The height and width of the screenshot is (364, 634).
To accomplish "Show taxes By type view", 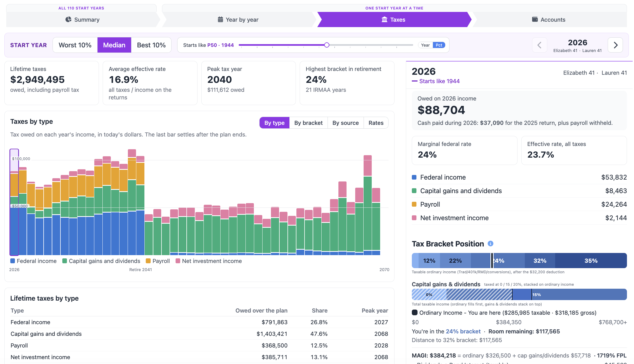I will pos(274,123).
